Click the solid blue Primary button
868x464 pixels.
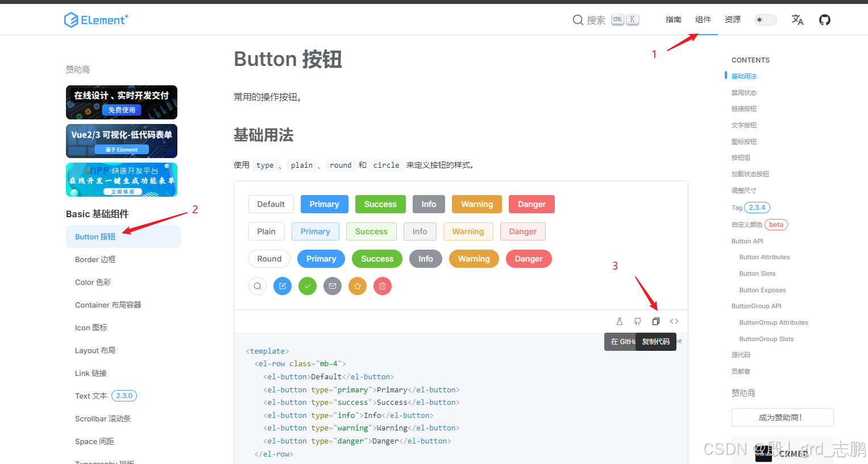[x=325, y=204]
